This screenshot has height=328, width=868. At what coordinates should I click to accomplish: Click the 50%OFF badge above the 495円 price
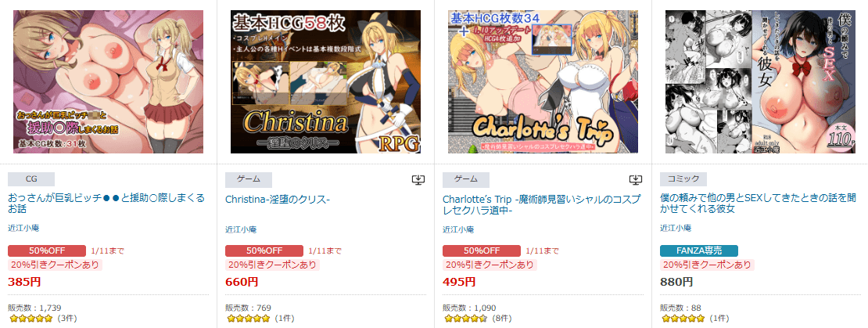click(482, 251)
